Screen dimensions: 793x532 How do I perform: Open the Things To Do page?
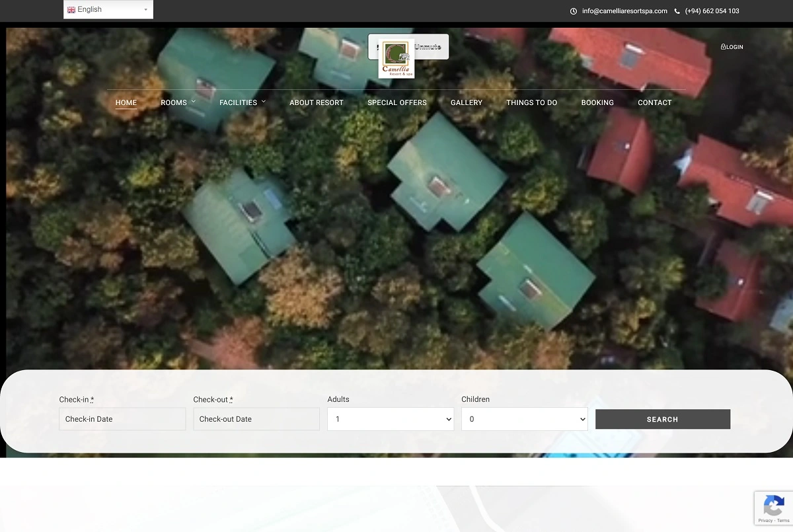(531, 102)
